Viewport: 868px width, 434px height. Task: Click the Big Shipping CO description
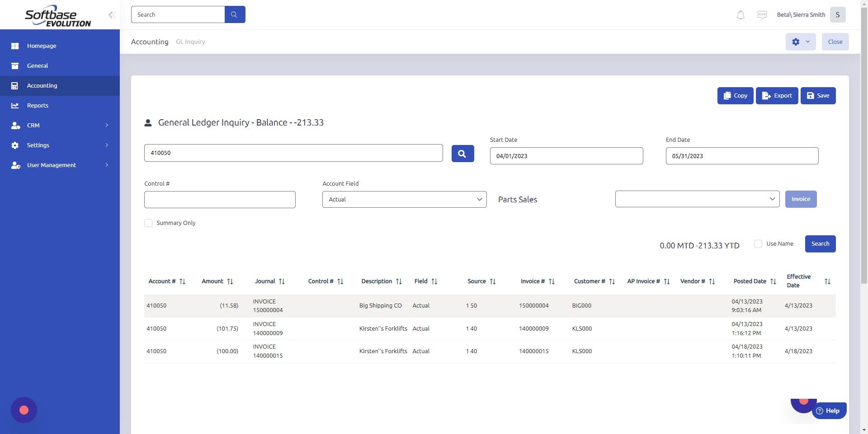tap(380, 306)
